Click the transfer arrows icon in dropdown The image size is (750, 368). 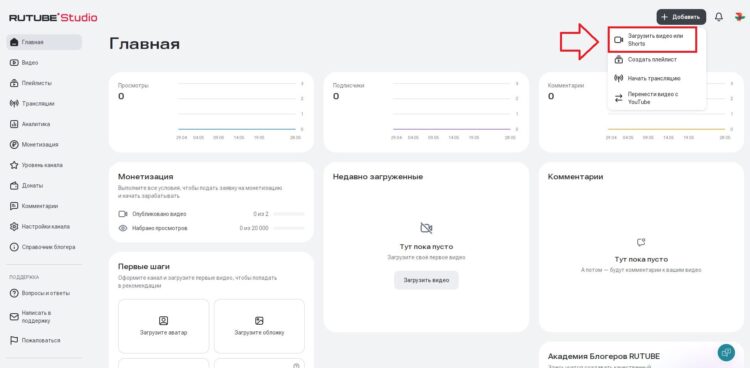618,98
